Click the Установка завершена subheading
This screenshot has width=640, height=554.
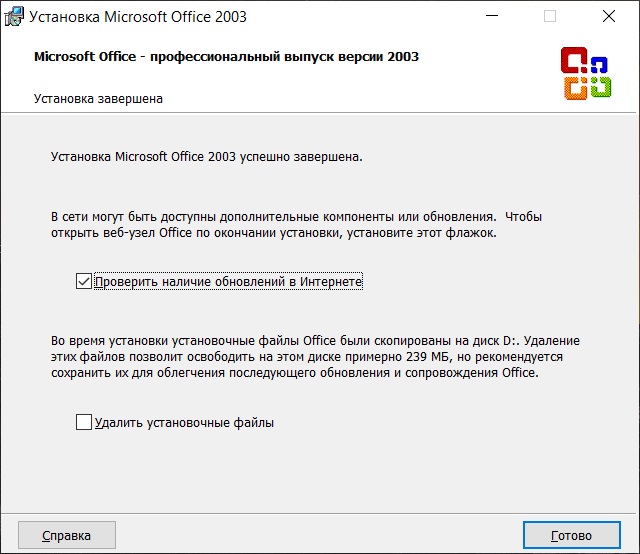[98, 99]
